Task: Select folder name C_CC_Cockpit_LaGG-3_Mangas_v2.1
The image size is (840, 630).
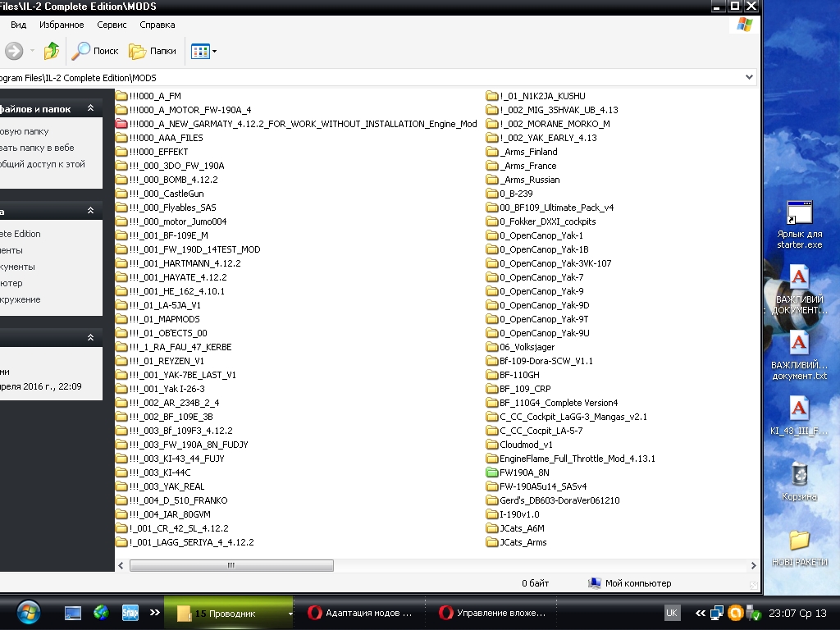Action: tap(573, 416)
